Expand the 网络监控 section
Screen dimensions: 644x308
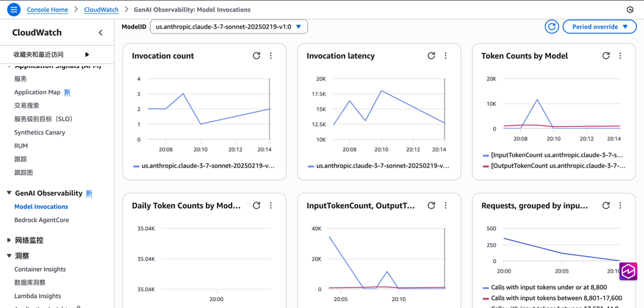9,240
